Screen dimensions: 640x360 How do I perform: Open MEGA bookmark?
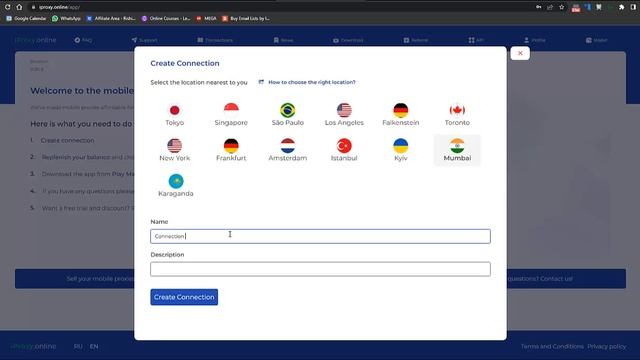(206, 18)
